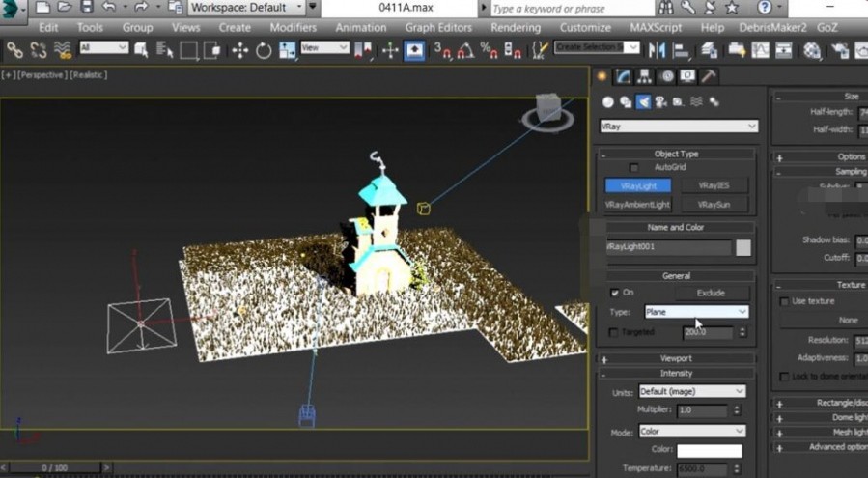
Task: Activate Bind to Space Warp tool
Action: click(63, 50)
